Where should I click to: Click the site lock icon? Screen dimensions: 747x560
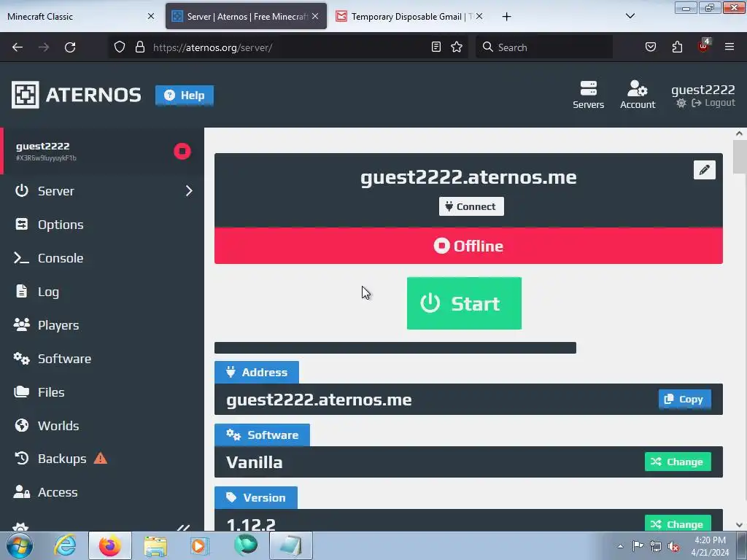point(139,47)
